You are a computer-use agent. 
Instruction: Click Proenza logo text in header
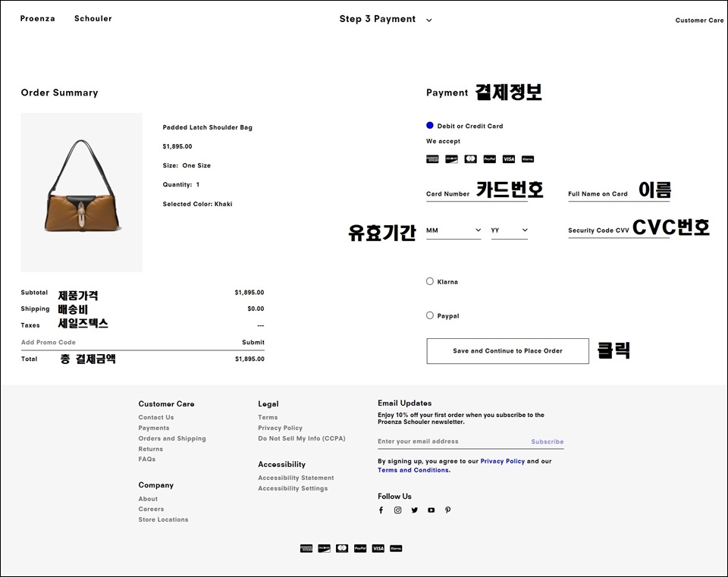click(x=38, y=18)
